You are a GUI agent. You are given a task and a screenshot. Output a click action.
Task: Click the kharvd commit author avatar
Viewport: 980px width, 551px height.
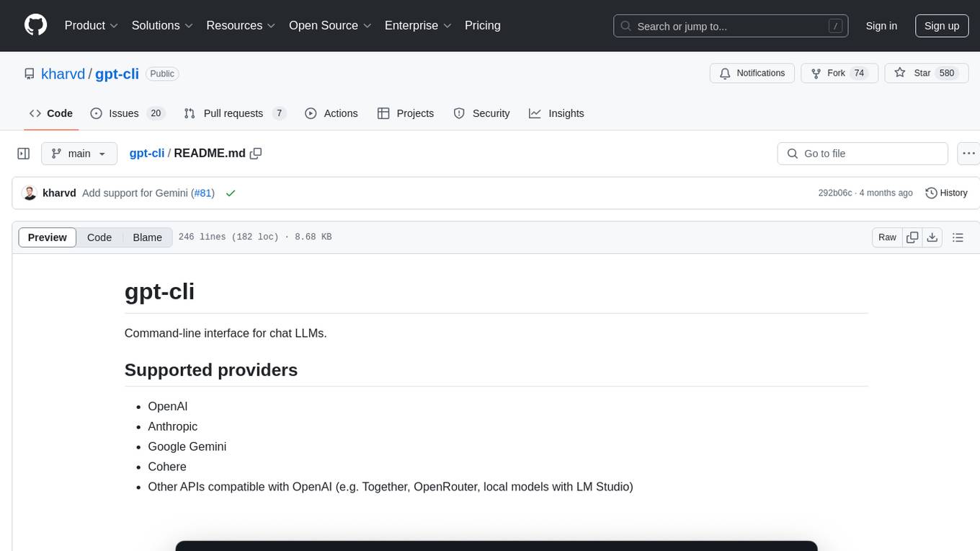tap(30, 193)
